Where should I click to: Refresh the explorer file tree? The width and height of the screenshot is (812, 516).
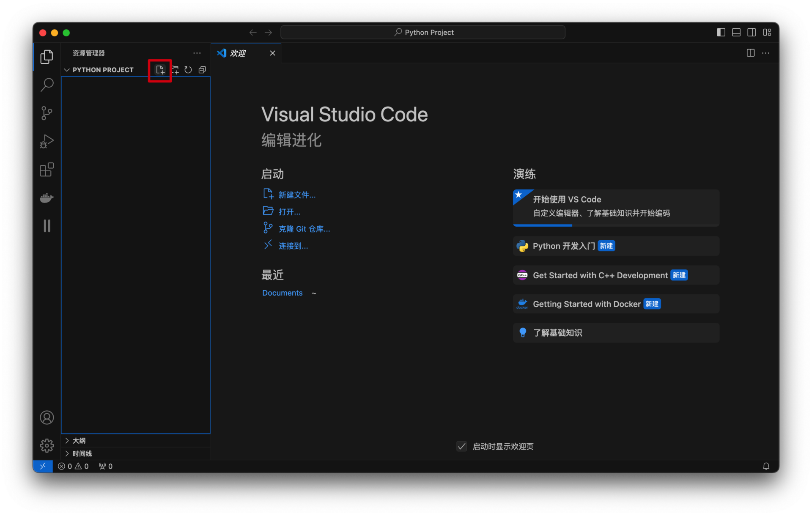tap(188, 70)
